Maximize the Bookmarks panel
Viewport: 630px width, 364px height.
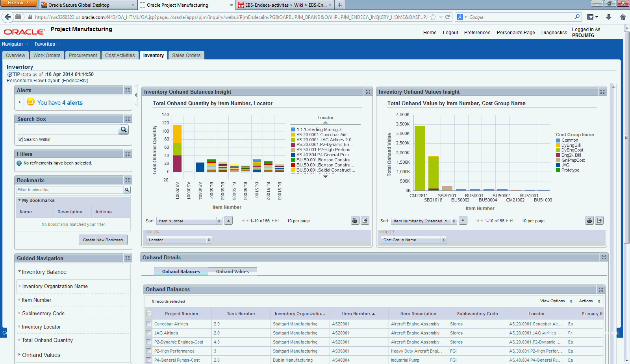(128, 180)
